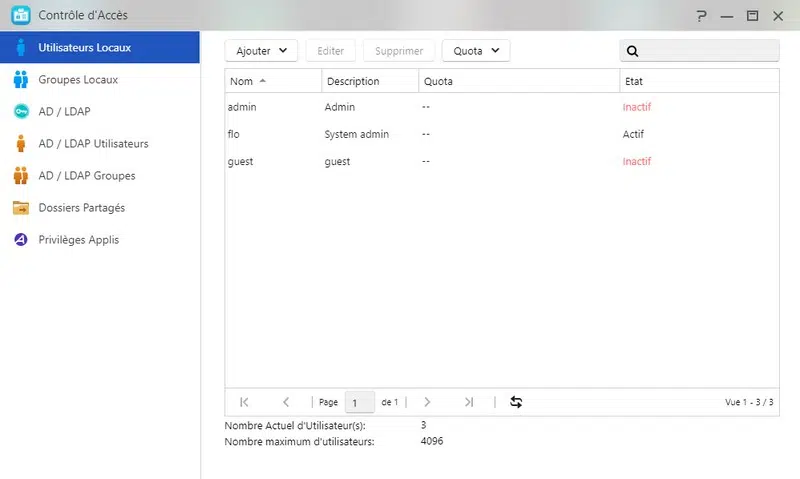Click the search magnifier icon
The height and width of the screenshot is (479, 800).
[633, 51]
